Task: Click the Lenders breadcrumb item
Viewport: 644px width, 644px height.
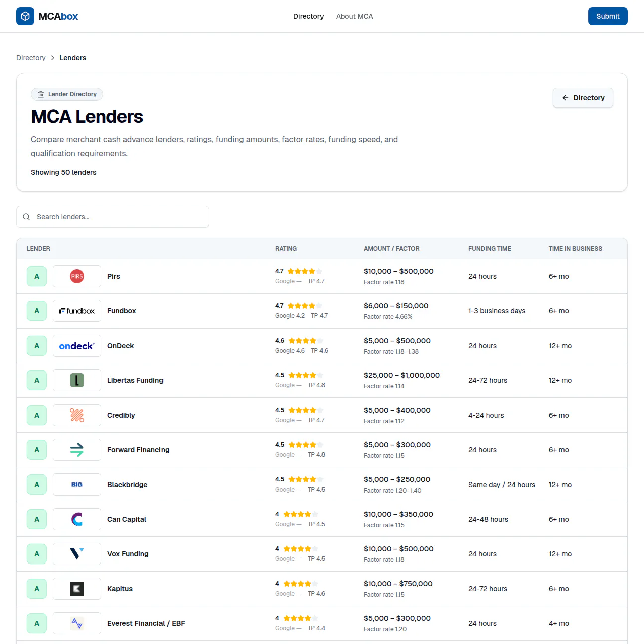Action: coord(73,58)
